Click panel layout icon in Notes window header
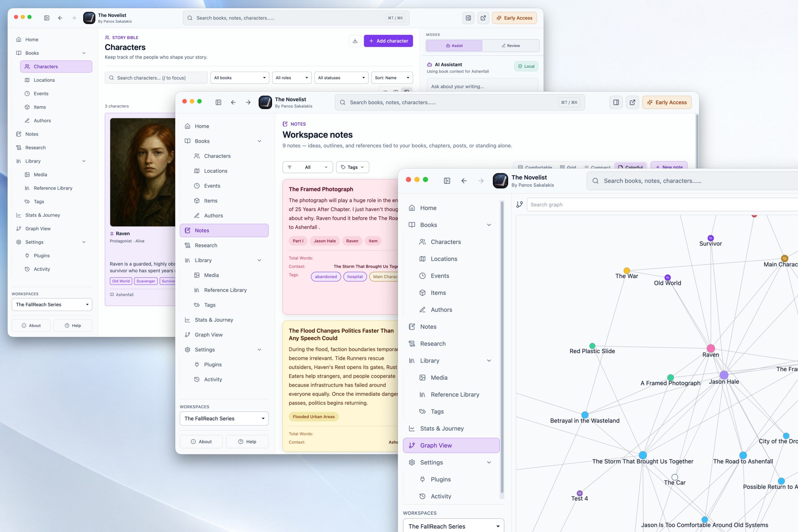The image size is (798, 532). 616,102
